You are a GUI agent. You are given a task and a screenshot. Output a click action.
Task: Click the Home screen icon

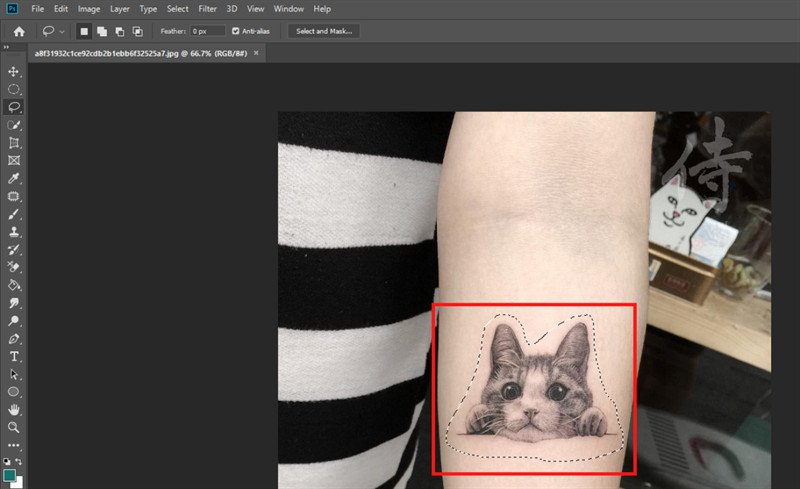[18, 31]
